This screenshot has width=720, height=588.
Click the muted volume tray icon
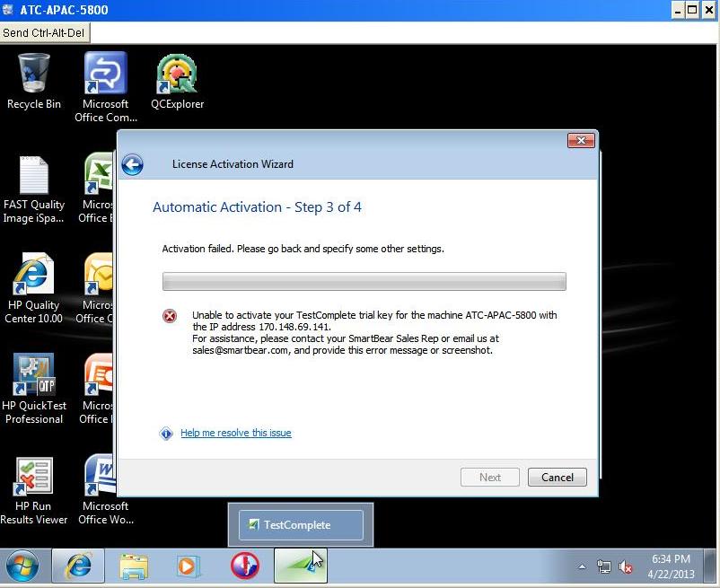coord(626,567)
